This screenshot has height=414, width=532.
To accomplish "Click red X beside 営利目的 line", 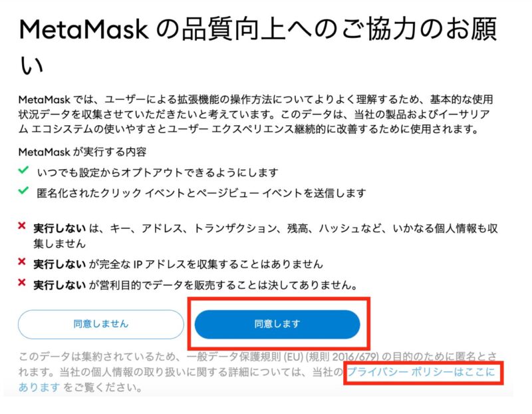I will [22, 282].
